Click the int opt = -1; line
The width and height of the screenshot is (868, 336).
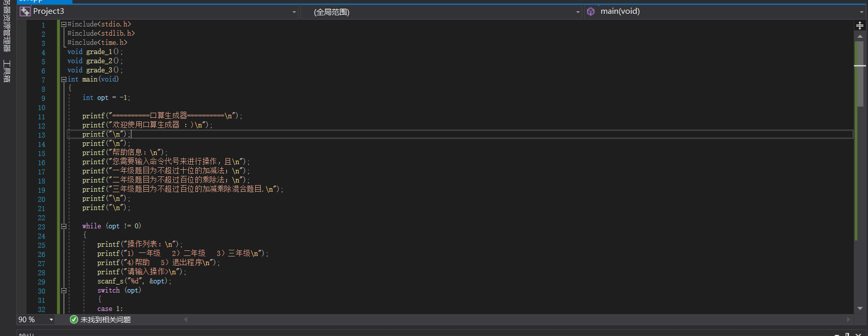pyautogui.click(x=107, y=97)
